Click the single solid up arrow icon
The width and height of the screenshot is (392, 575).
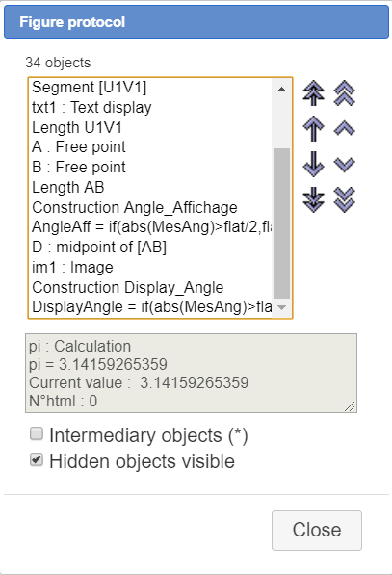(314, 129)
